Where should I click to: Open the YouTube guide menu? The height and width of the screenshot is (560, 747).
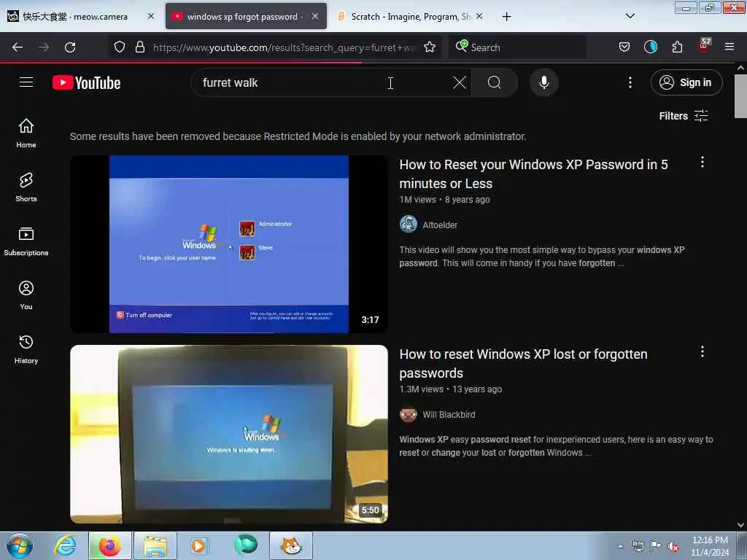pyautogui.click(x=26, y=82)
